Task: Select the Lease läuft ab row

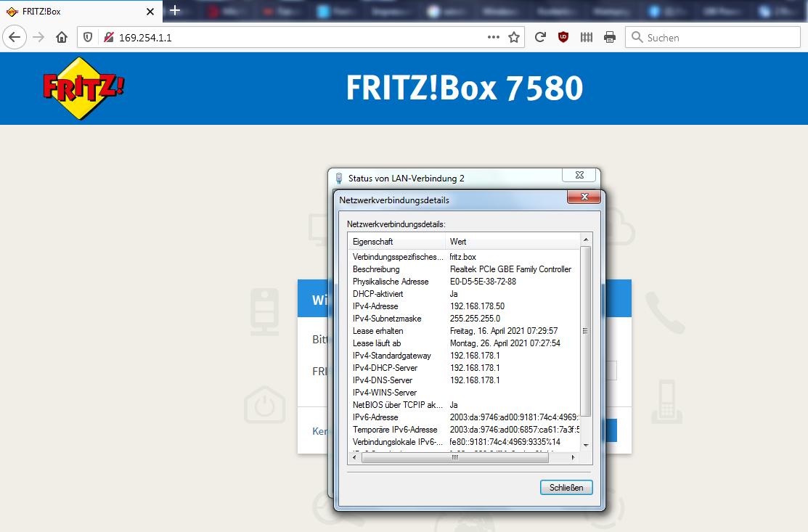Action: 464,343
